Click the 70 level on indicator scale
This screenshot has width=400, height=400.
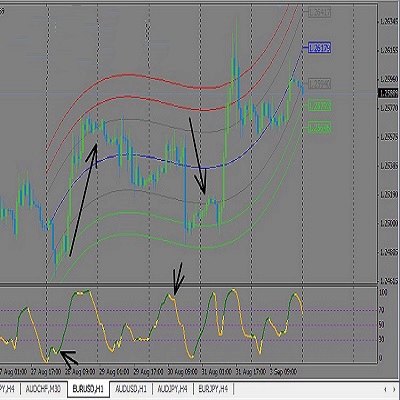(x=382, y=310)
